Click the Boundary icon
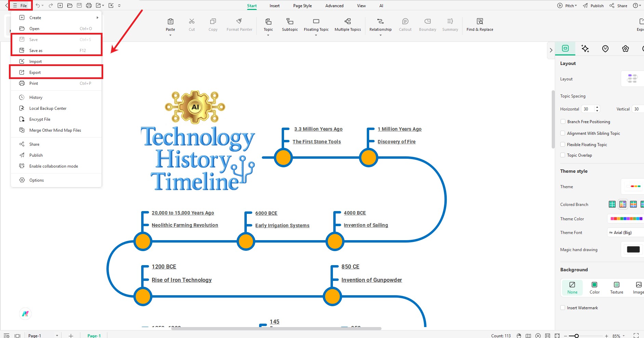 click(428, 21)
